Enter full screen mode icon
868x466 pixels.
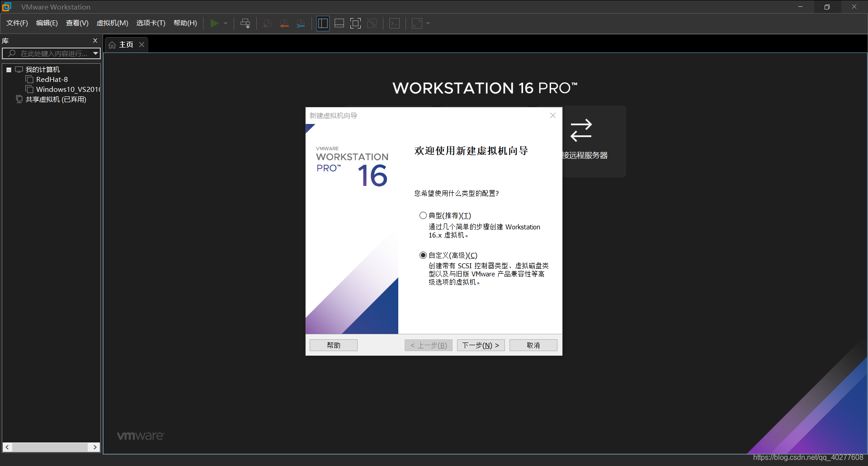[x=356, y=24]
